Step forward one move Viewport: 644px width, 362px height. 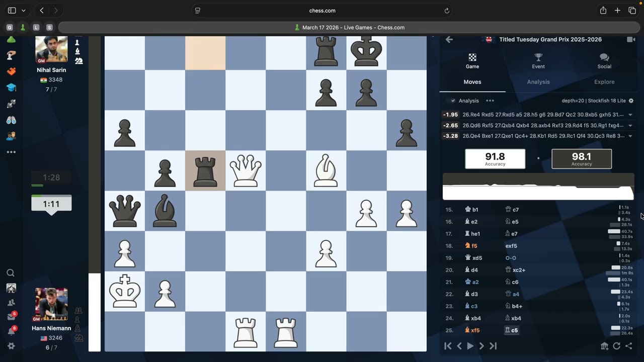[x=481, y=346]
